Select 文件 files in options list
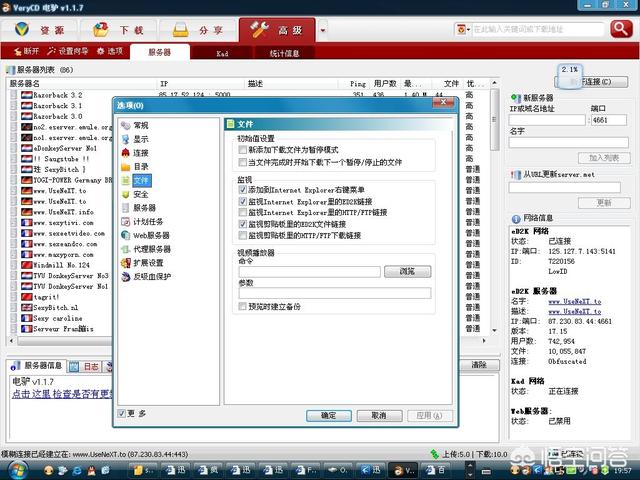 point(136,180)
